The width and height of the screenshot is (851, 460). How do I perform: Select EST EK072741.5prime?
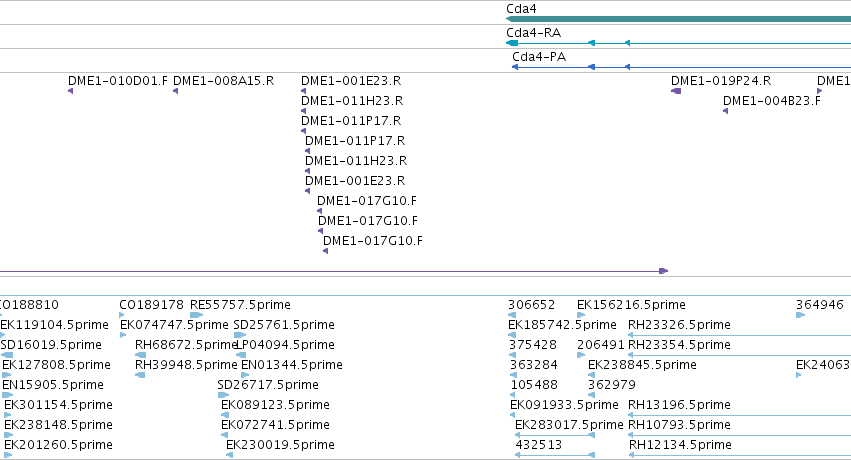[x=275, y=425]
